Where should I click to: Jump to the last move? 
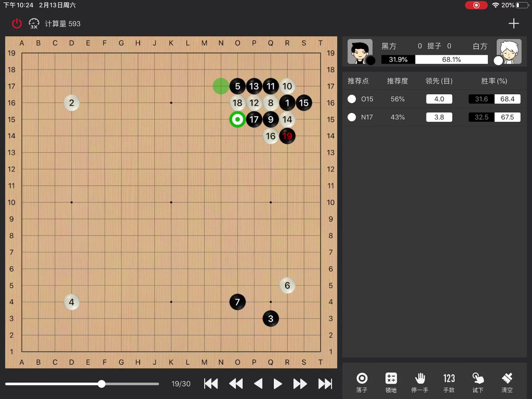[x=325, y=384]
